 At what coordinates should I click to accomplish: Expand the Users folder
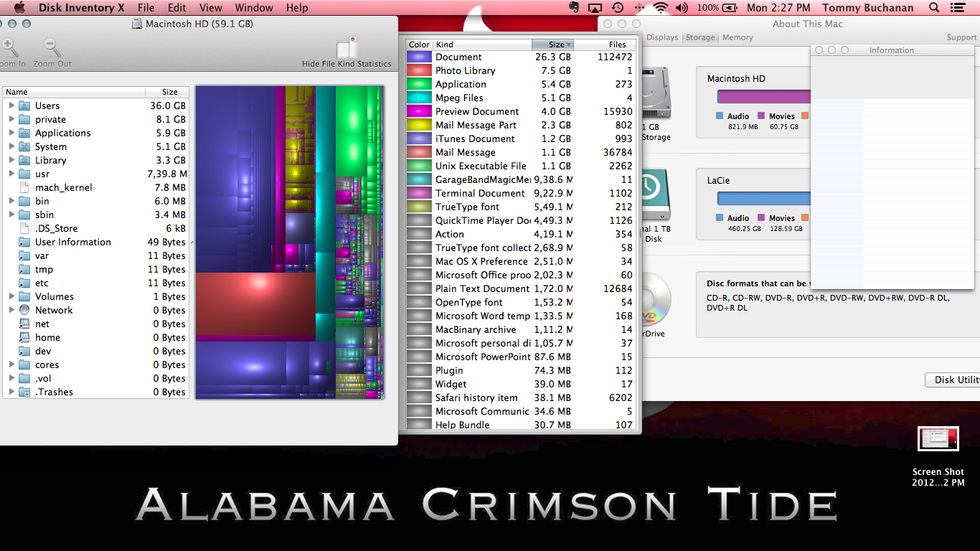11,105
